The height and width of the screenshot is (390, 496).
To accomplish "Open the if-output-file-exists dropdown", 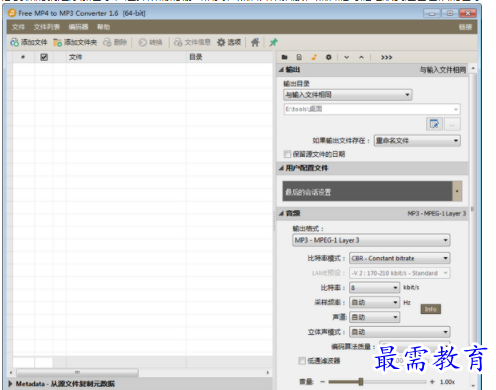I will click(x=417, y=141).
